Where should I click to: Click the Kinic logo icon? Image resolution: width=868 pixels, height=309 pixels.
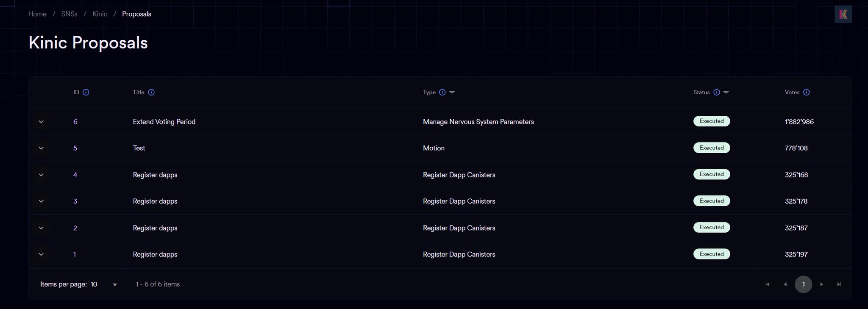(843, 14)
